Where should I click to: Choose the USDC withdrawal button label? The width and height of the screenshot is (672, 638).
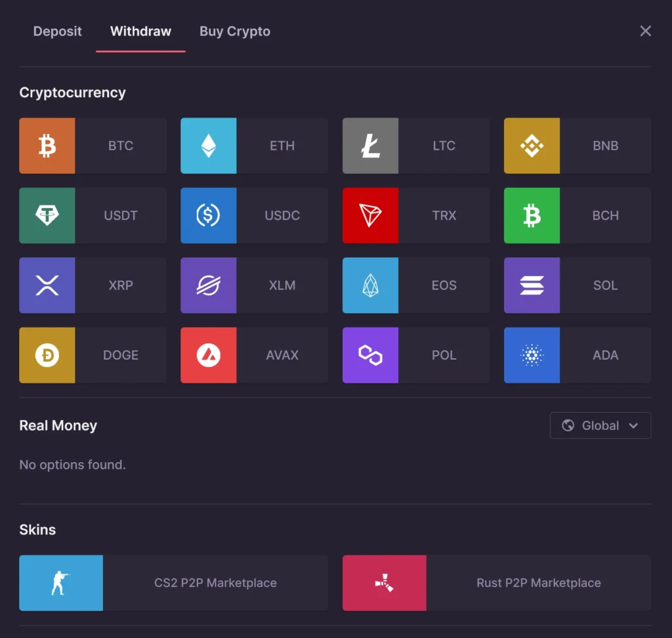[282, 215]
